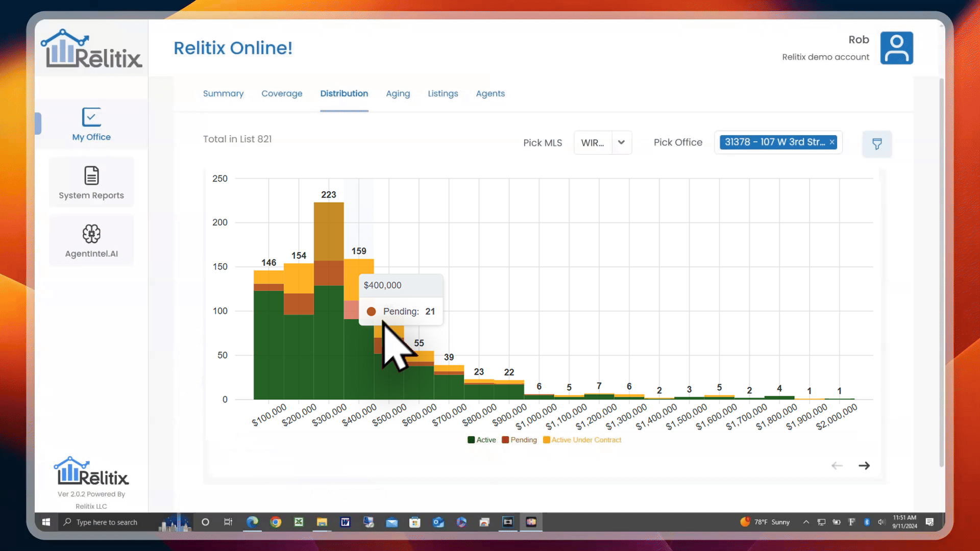Open the volume control in system tray
This screenshot has height=551, width=980.
coord(881,522)
